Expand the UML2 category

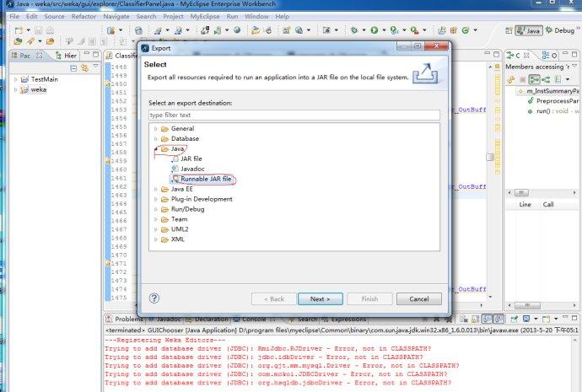click(x=156, y=229)
